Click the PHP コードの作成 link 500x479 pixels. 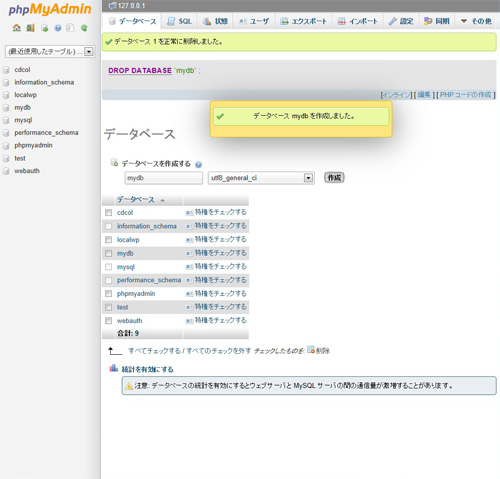pos(466,95)
